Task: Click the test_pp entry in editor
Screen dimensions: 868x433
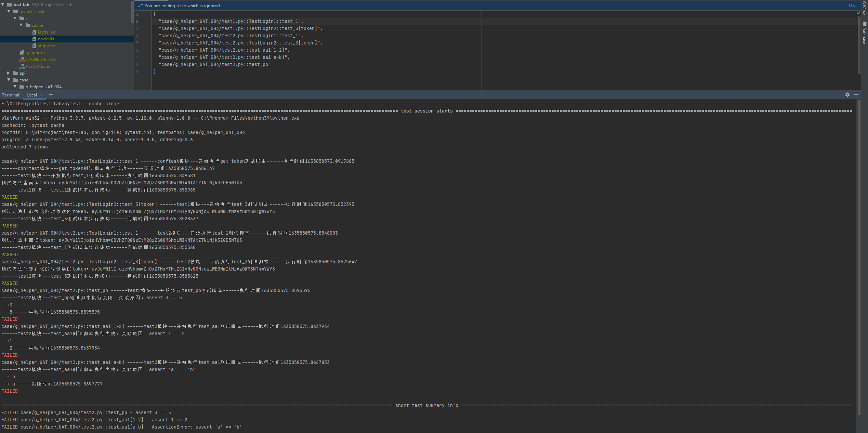Action: 215,64
